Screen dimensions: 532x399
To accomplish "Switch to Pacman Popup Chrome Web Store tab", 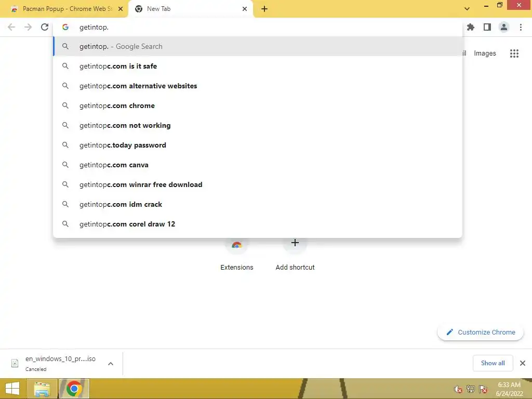I will coord(64,9).
